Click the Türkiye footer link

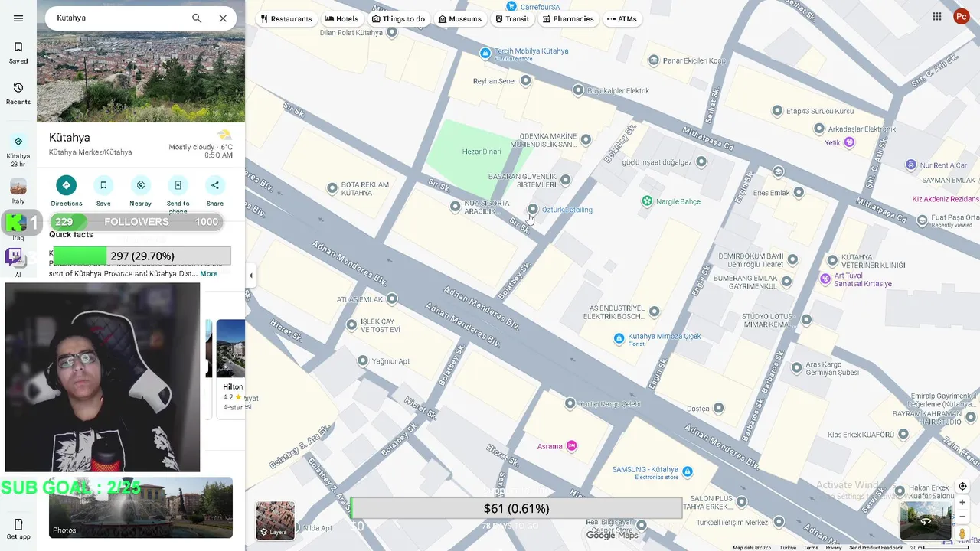[788, 548]
